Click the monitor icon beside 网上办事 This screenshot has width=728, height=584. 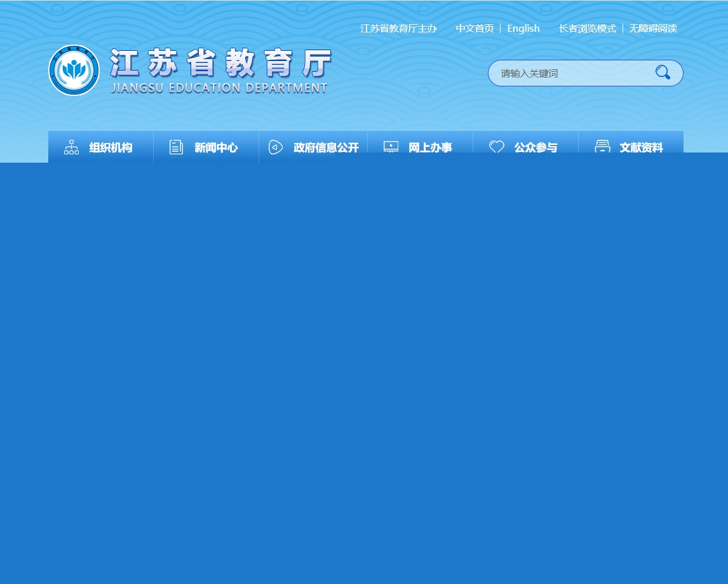(391, 147)
